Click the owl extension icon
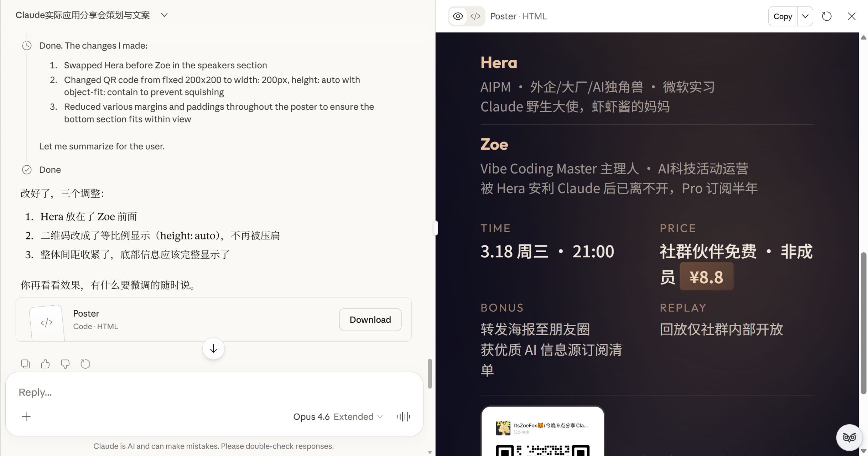The width and height of the screenshot is (868, 456). (x=849, y=437)
